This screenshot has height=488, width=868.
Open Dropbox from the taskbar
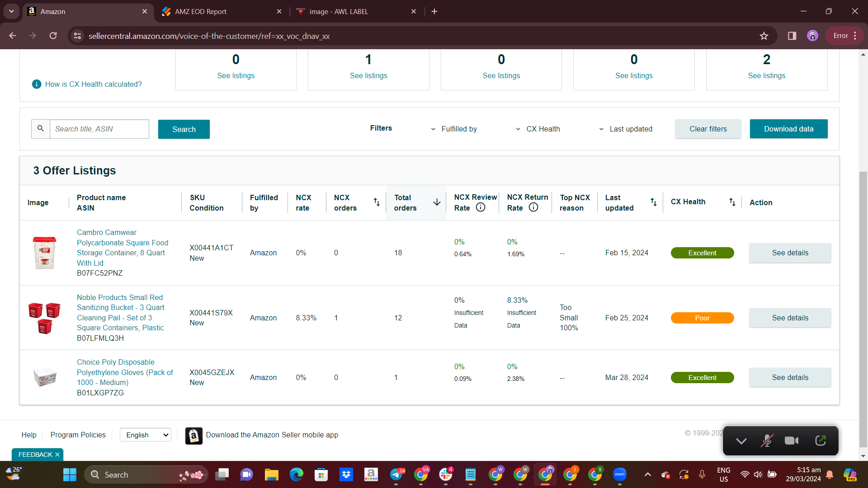346,474
